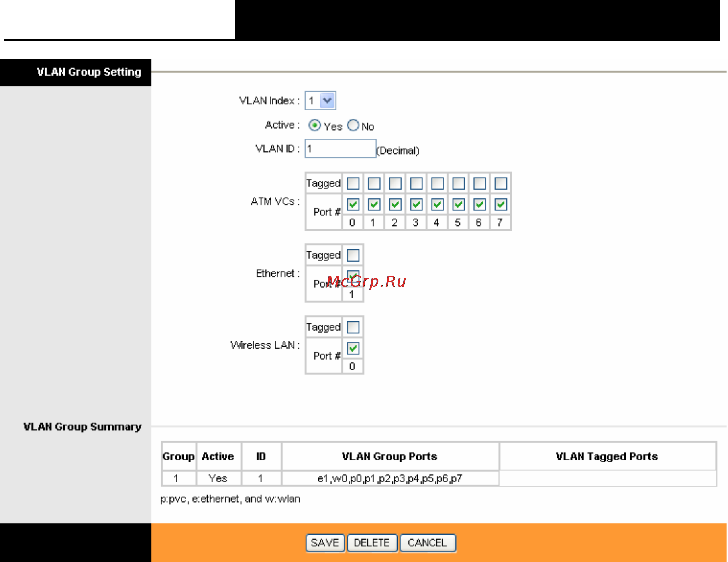Uncheck the Ethernet Port # 1 checkbox
This screenshot has height=562, width=728.
point(353,276)
